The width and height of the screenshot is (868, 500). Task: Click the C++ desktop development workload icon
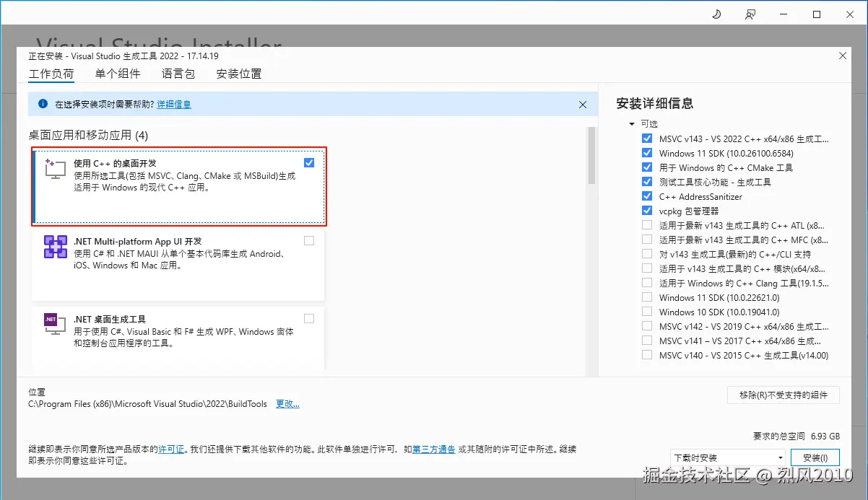pyautogui.click(x=56, y=168)
